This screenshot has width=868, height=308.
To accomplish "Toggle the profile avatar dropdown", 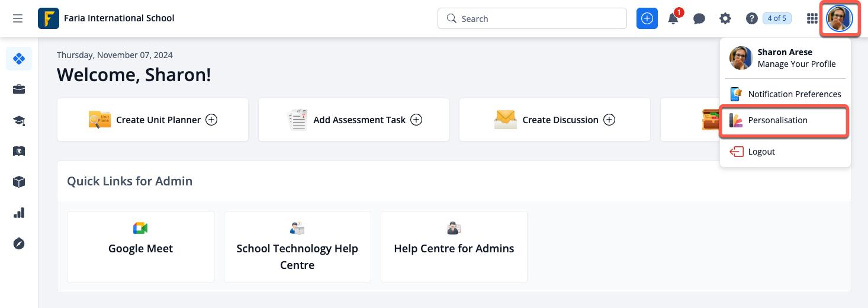I will point(839,18).
